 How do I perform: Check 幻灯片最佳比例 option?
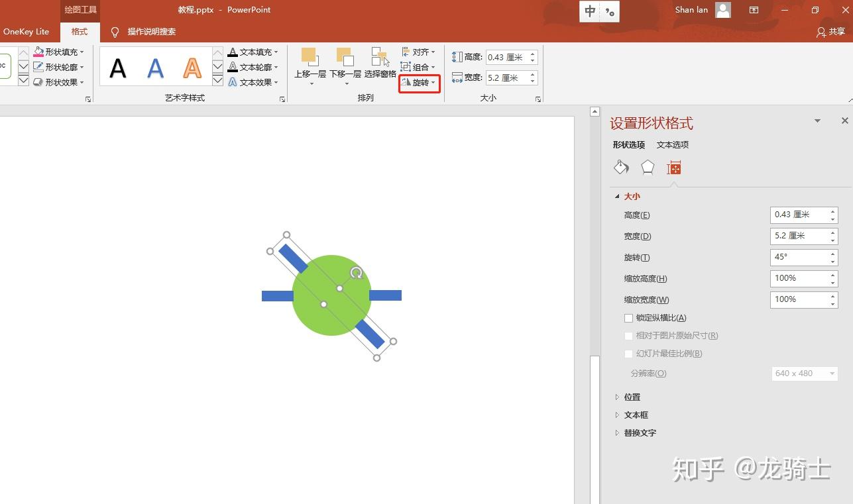(628, 354)
